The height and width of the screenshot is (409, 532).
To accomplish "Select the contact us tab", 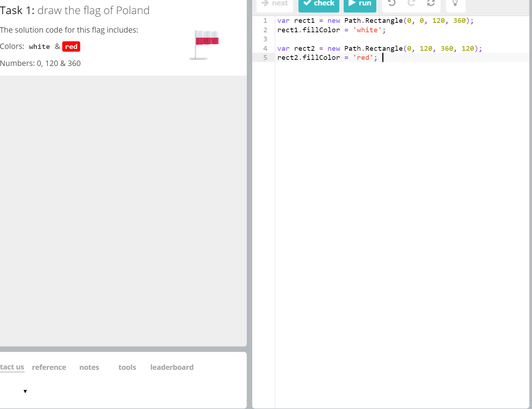I will click(x=12, y=367).
